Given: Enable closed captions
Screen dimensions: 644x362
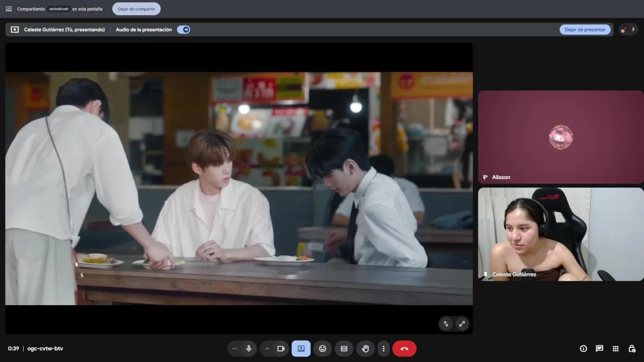Looking at the screenshot, I should tap(344, 348).
